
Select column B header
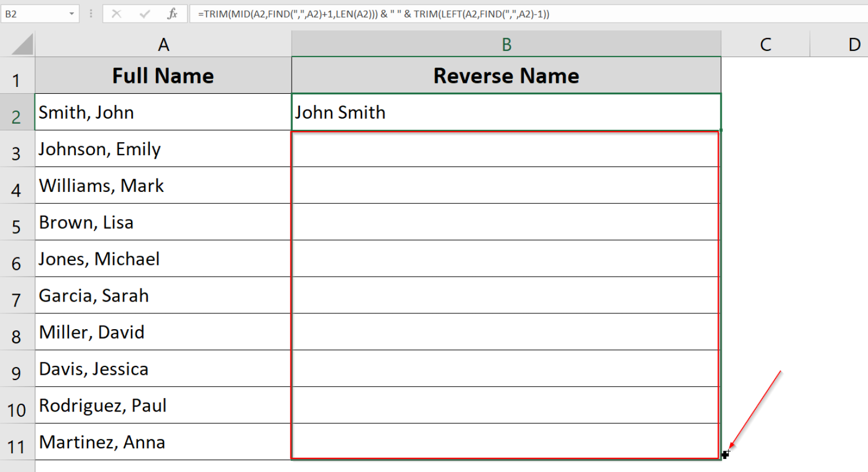tap(506, 43)
